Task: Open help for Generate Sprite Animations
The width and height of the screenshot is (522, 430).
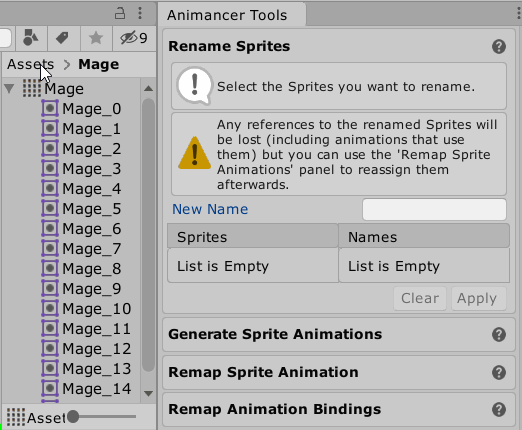Action: coord(499,334)
